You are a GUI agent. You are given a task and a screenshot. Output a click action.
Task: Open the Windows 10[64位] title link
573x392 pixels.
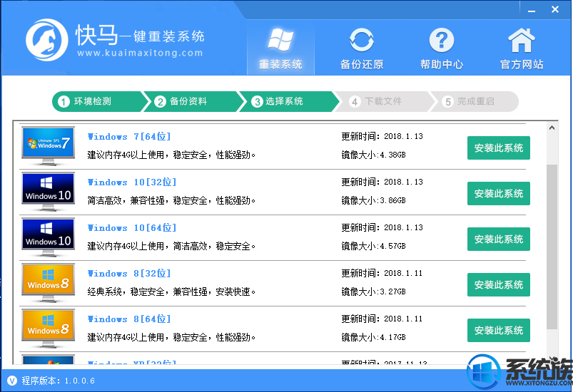pos(132,228)
